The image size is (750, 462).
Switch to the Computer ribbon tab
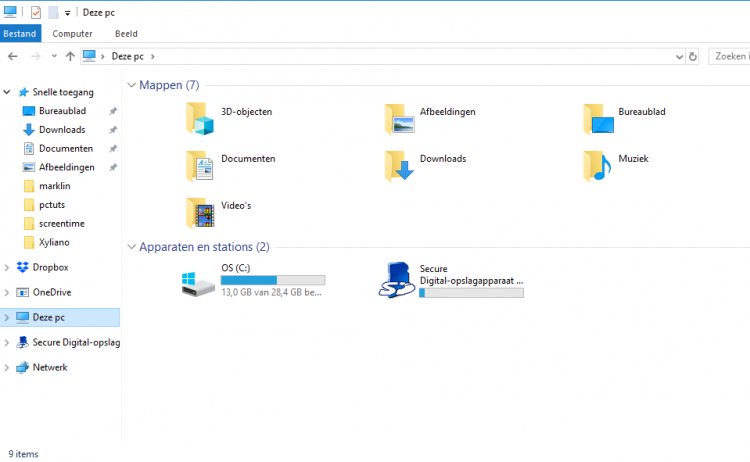[72, 34]
